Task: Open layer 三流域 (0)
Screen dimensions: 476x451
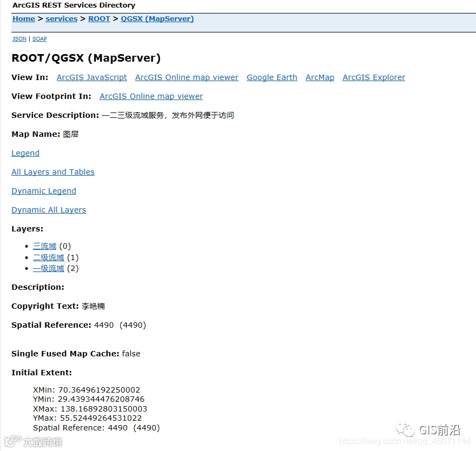Action: point(44,246)
